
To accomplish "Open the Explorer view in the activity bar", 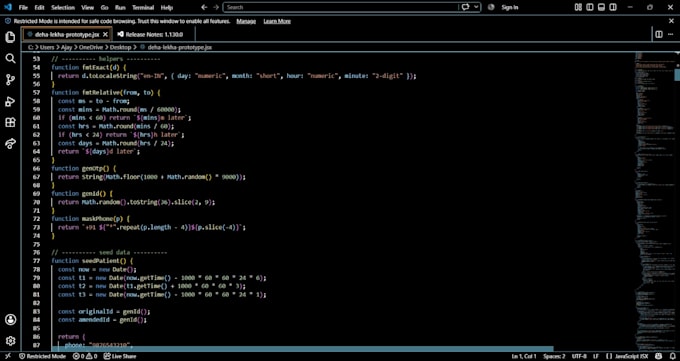I will click(10, 37).
